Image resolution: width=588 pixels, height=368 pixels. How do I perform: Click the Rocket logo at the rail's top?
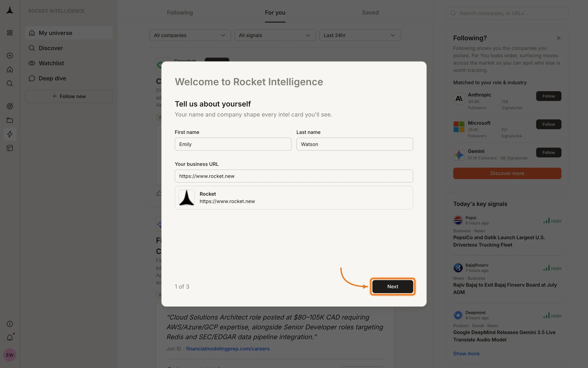click(10, 10)
